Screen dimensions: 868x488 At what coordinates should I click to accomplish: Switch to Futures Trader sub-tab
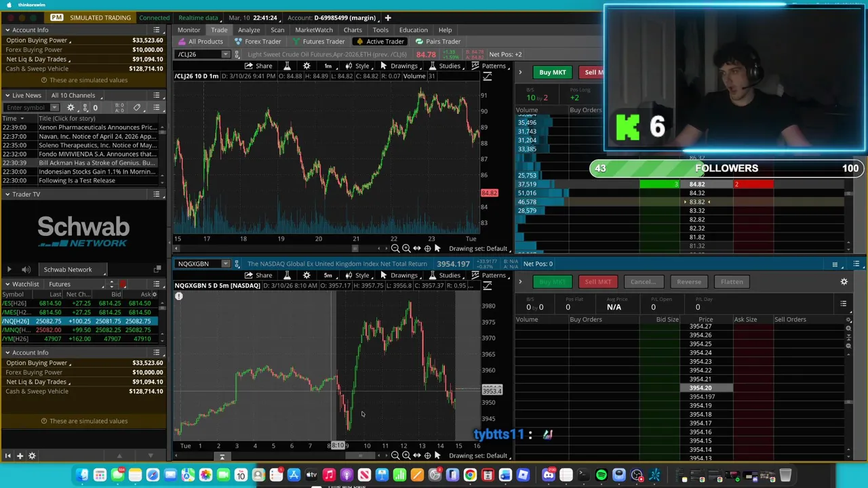click(318, 41)
